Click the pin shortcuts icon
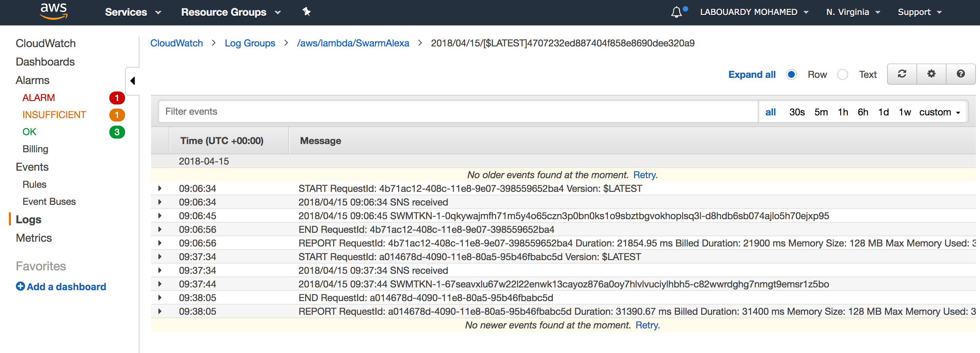This screenshot has height=353, width=980. tap(307, 12)
